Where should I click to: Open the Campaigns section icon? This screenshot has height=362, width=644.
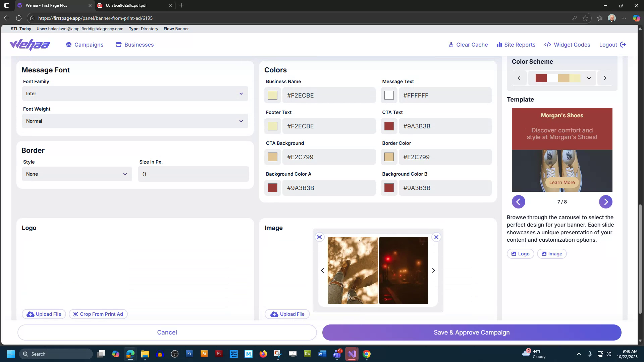(69, 45)
